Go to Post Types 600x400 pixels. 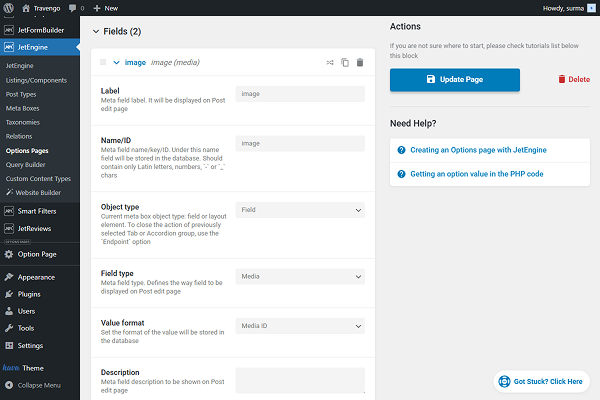[21, 94]
